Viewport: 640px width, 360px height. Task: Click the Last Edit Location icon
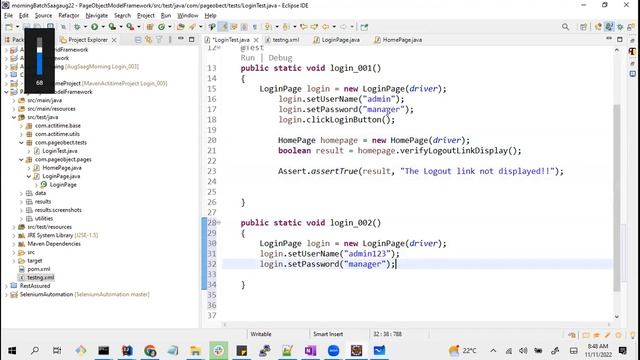[x=304, y=27]
